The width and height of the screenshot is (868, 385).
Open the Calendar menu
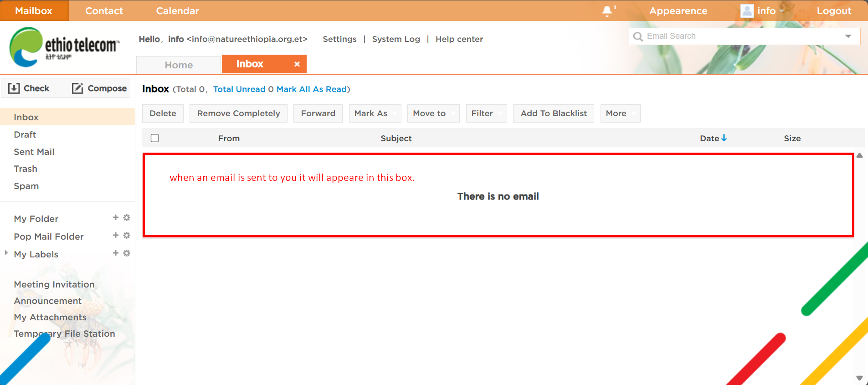177,11
